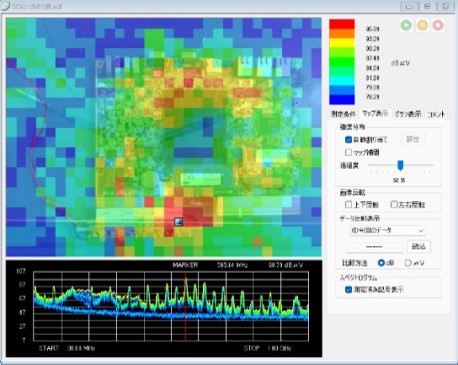Click the probe marker icon on heatmap
This screenshot has height=365, width=458.
click(179, 222)
